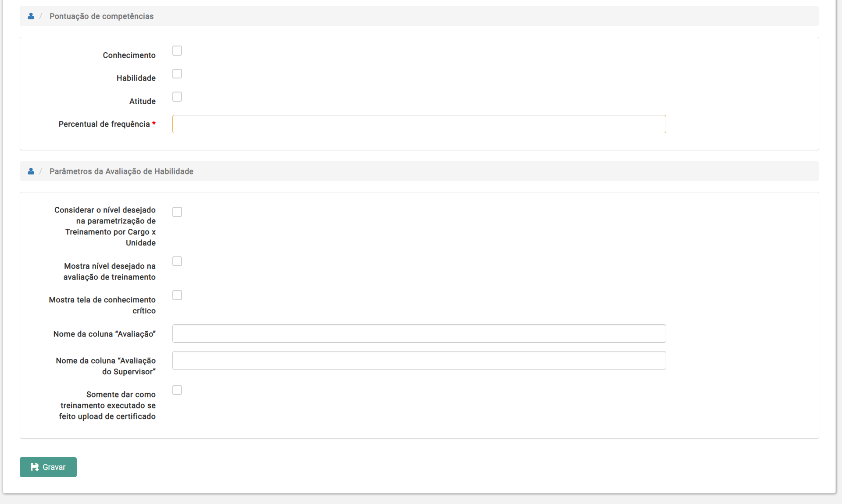Enable the Conhecimento checkbox

coord(177,51)
